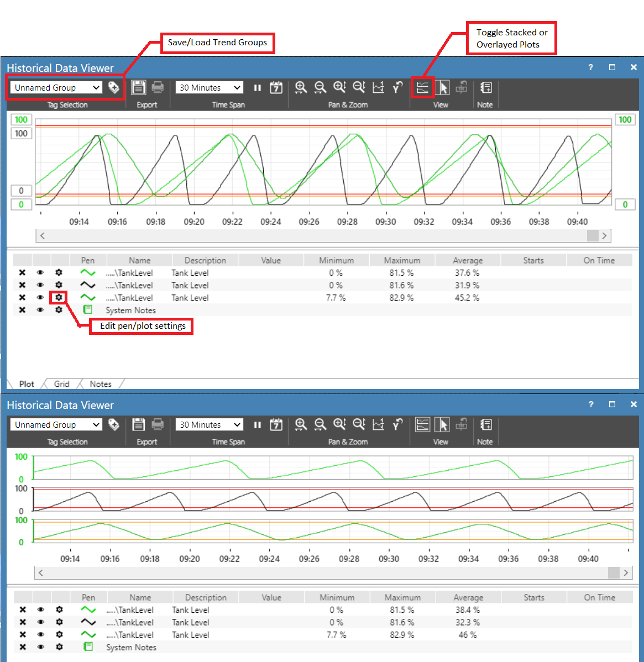Switch to the Notes tab

[101, 384]
